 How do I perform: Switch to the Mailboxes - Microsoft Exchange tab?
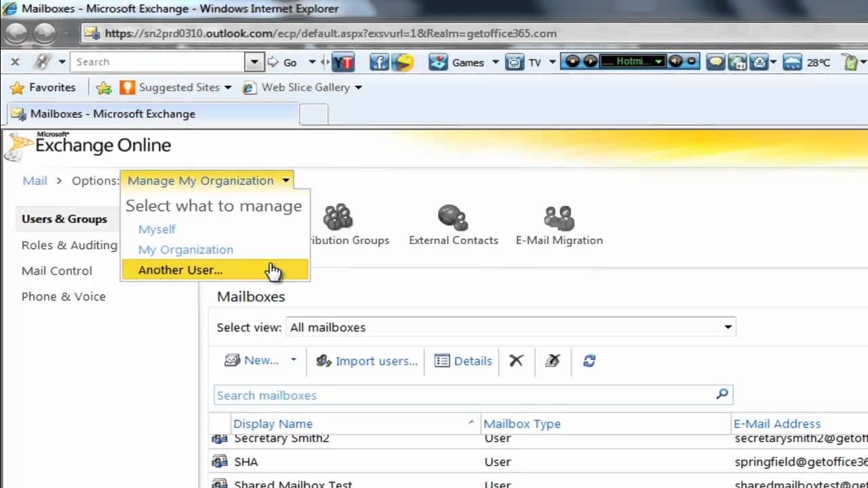pyautogui.click(x=152, y=114)
